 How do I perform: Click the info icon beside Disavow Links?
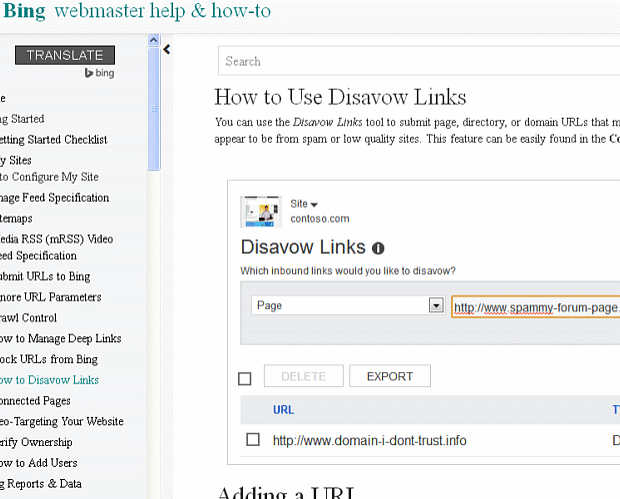coord(378,248)
